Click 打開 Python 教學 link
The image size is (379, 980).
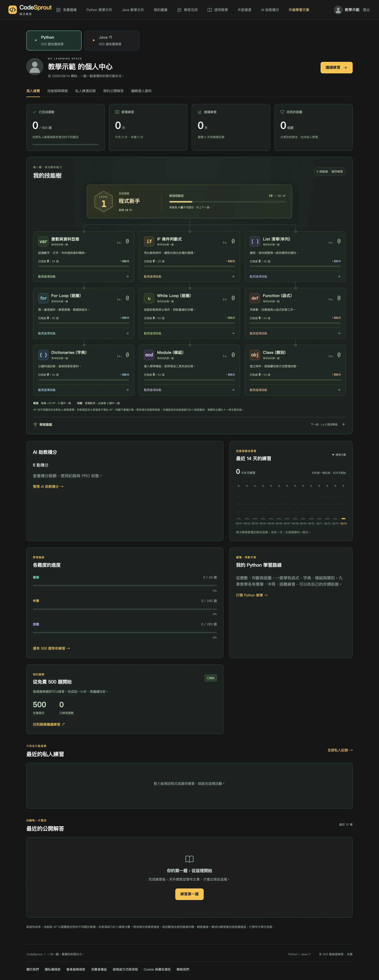[251, 595]
